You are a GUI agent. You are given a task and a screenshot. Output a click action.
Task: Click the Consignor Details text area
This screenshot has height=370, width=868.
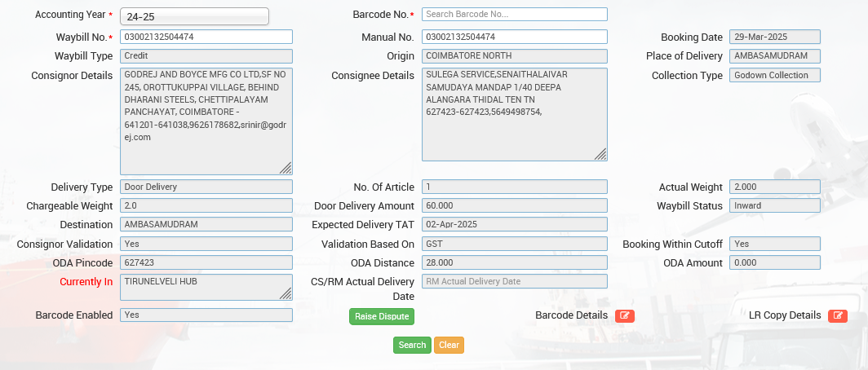pos(206,121)
